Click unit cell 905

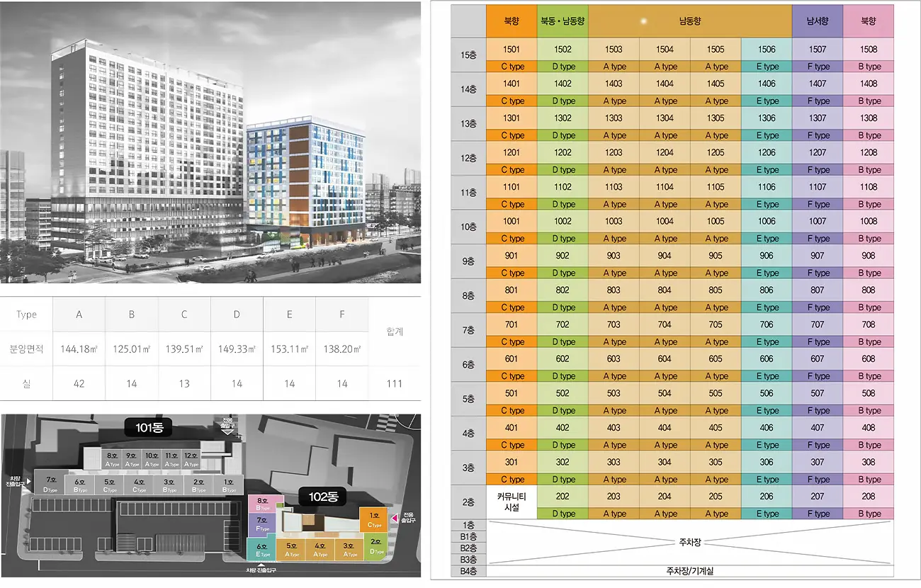[716, 256]
